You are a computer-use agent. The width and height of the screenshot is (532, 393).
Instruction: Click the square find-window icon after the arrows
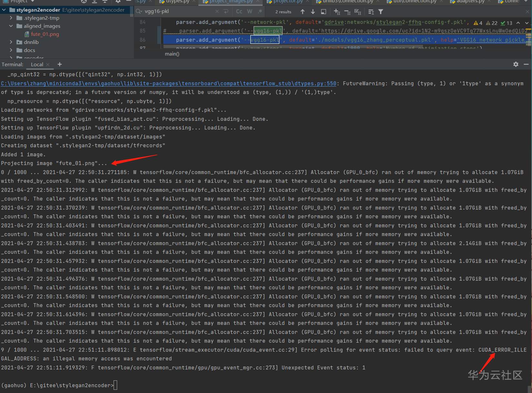[x=323, y=12]
